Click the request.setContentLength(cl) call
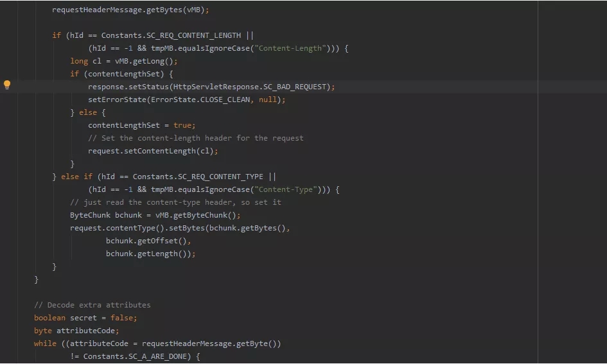The height and width of the screenshot is (364, 607). [x=153, y=151]
